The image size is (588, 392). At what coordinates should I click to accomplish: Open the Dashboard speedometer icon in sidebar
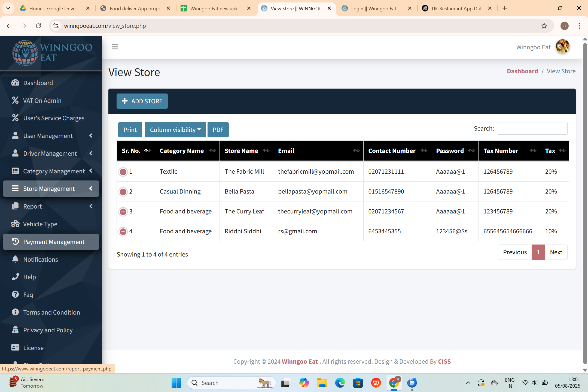pyautogui.click(x=15, y=83)
